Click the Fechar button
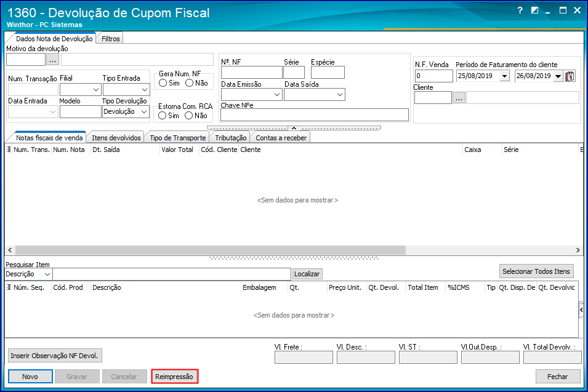 [558, 376]
